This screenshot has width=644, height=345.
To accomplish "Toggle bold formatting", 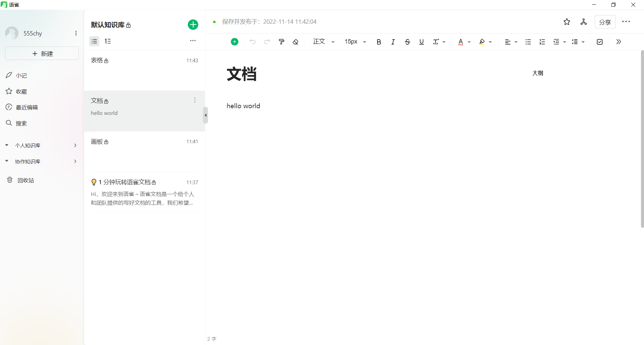I will (x=379, y=42).
